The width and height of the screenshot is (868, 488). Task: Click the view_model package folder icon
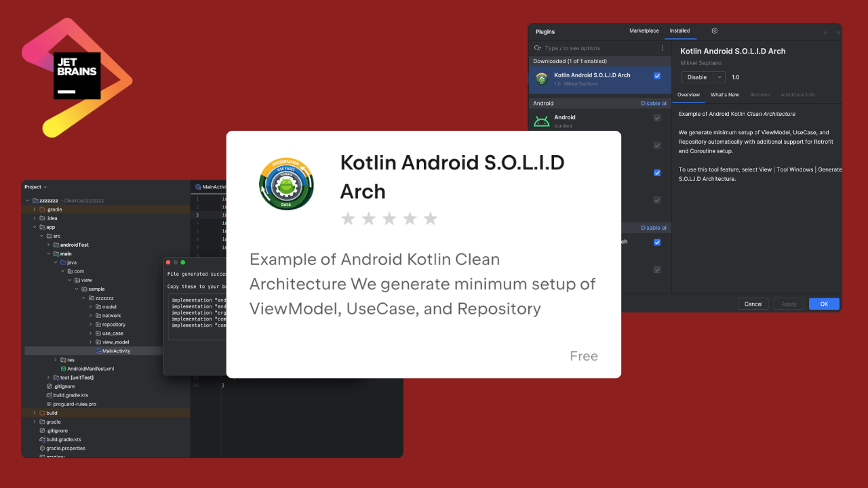97,342
